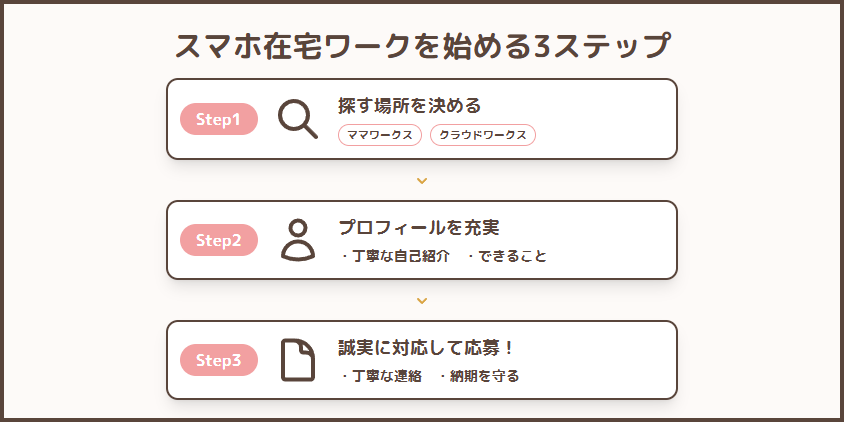Screen dimensions: 844x422
Task: Click the bullet 丁寧な連絡
Action: tap(386, 376)
